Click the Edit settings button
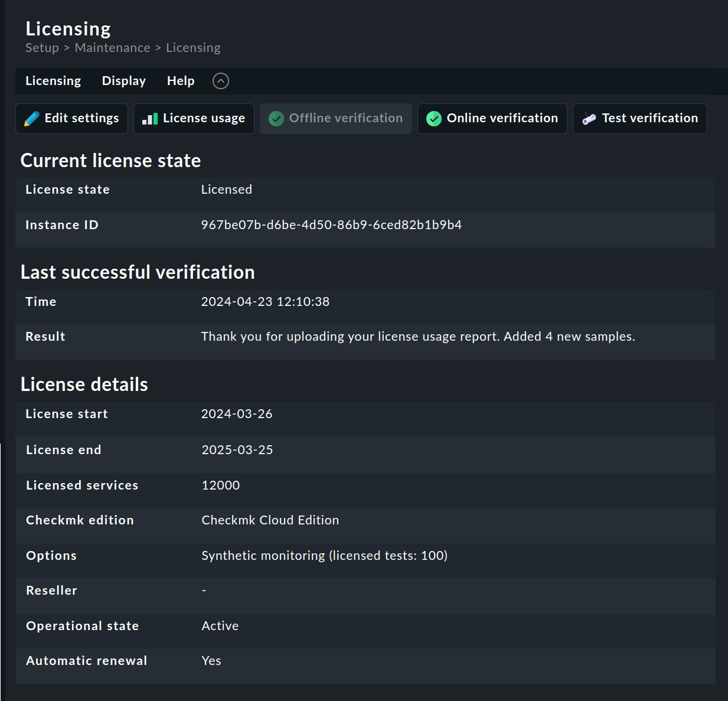The image size is (728, 701). (71, 119)
